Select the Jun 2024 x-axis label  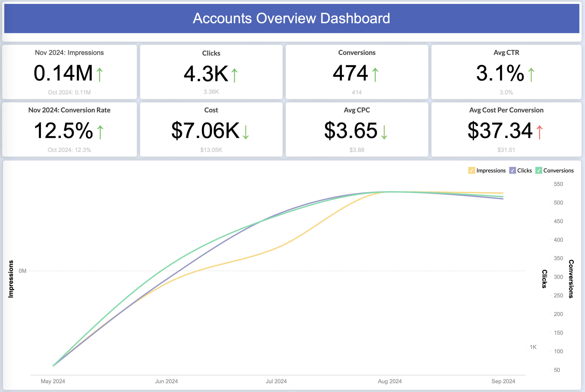166,381
